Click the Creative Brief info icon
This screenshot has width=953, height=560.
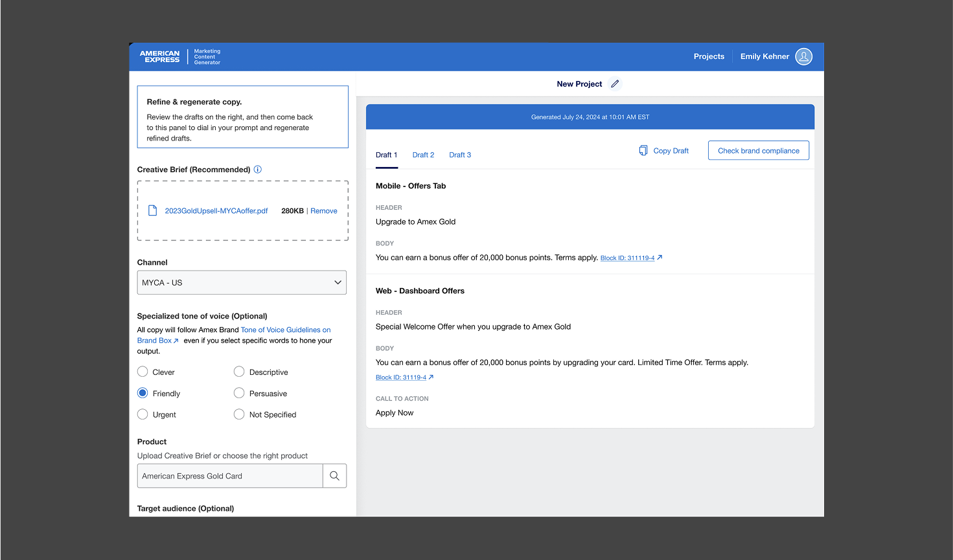coord(258,170)
